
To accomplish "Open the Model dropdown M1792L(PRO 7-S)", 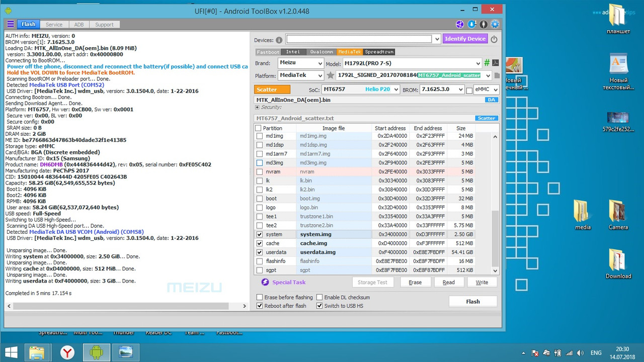I will [478, 63].
